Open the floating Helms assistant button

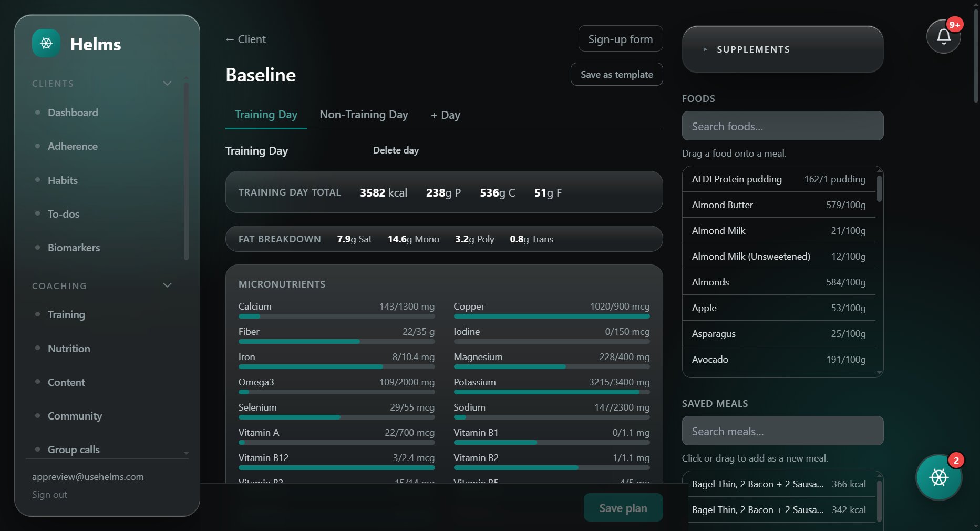(939, 477)
